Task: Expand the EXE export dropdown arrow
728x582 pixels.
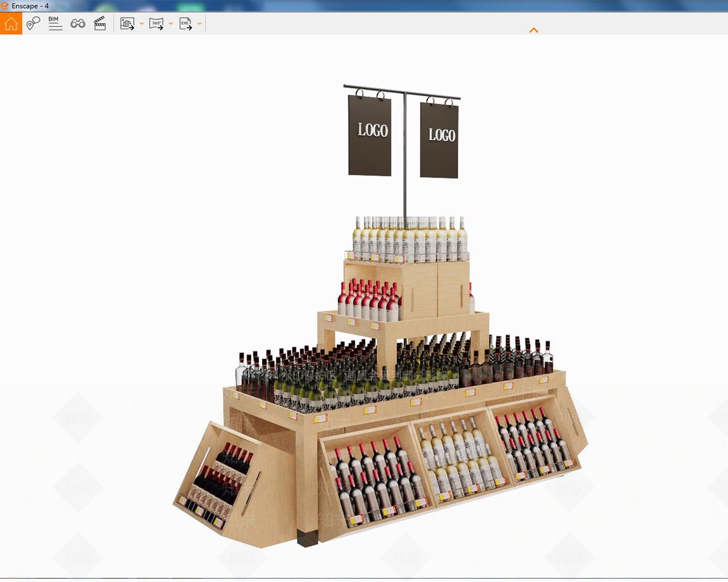Action: pos(200,24)
